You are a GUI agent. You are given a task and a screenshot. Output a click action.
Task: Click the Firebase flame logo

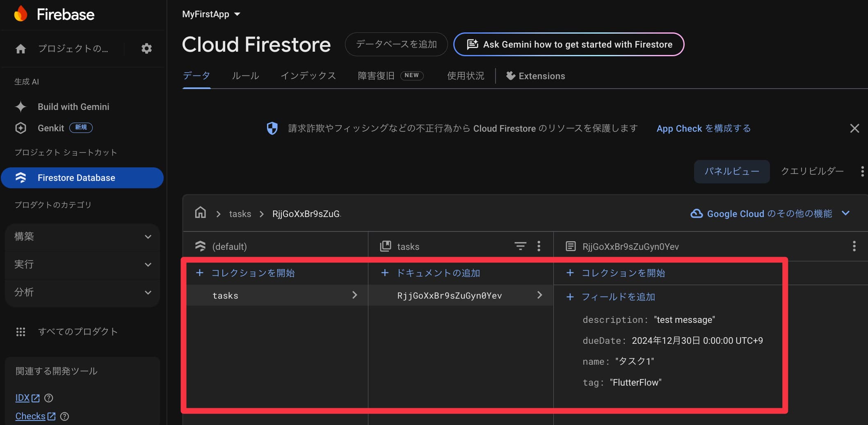(x=21, y=14)
